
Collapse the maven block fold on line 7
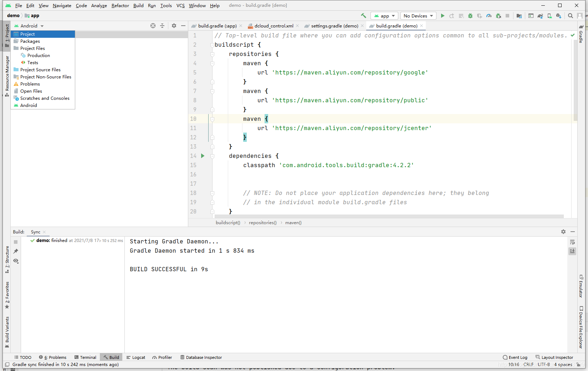coord(212,91)
